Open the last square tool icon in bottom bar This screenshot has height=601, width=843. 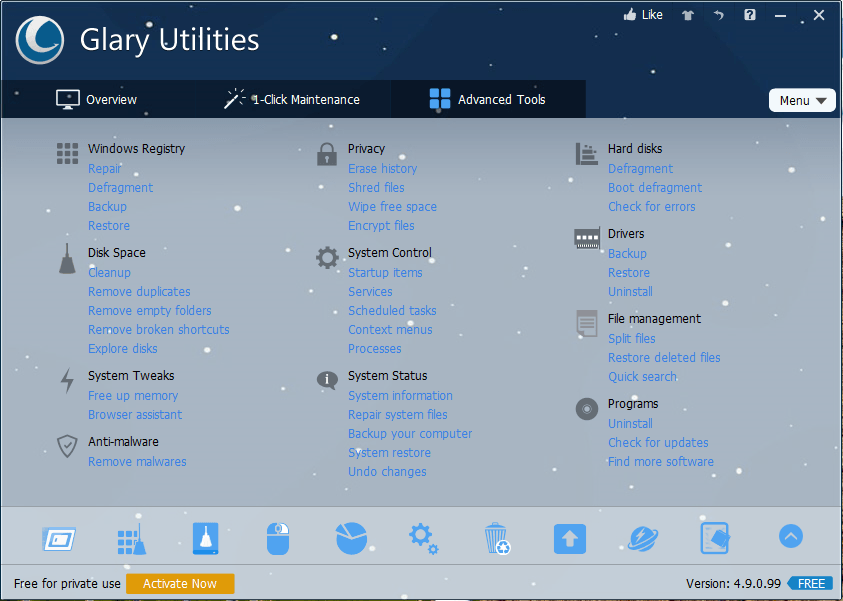(x=715, y=538)
